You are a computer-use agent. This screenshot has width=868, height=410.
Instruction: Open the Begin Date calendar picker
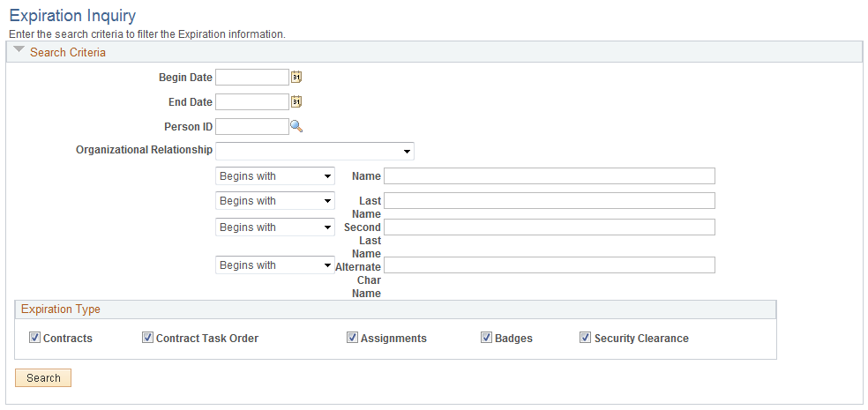(x=296, y=77)
